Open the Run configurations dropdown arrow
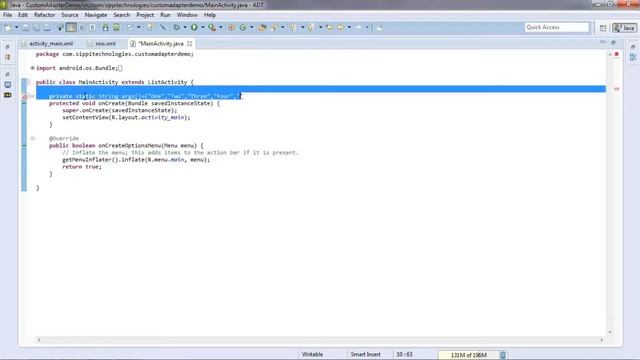640x360 pixels. coord(203,27)
